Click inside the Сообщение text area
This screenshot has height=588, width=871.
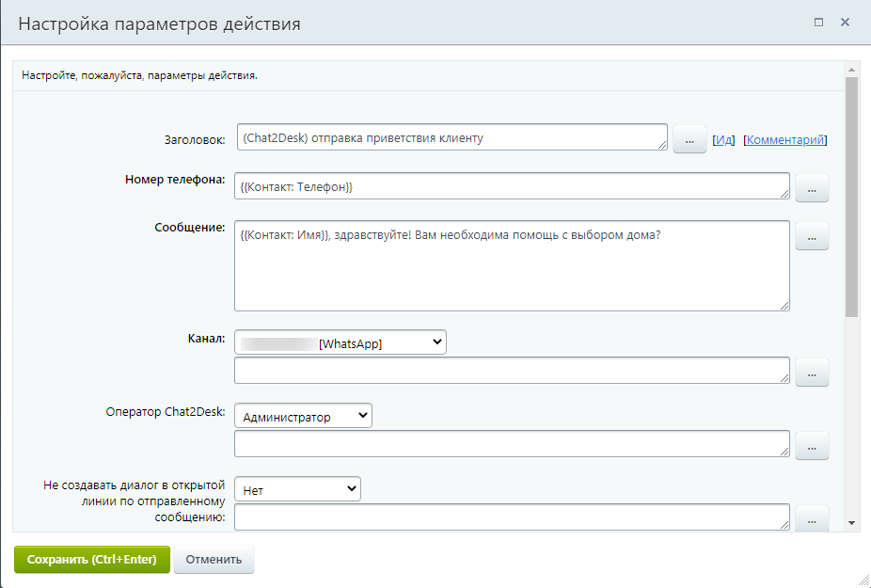click(511, 268)
